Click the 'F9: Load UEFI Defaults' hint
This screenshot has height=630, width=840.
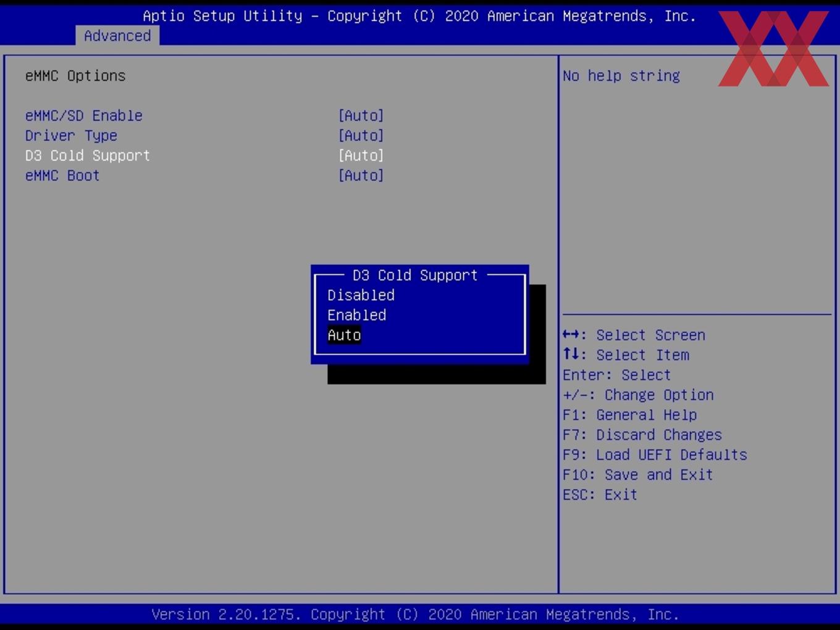[655, 455]
